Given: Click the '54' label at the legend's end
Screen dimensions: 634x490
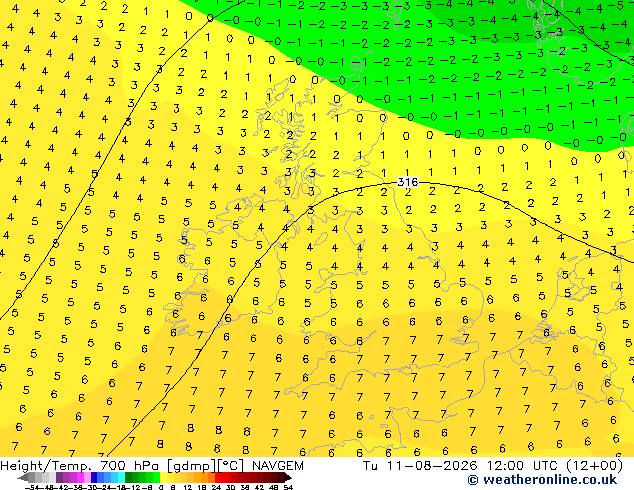Looking at the screenshot, I should pyautogui.click(x=288, y=488).
